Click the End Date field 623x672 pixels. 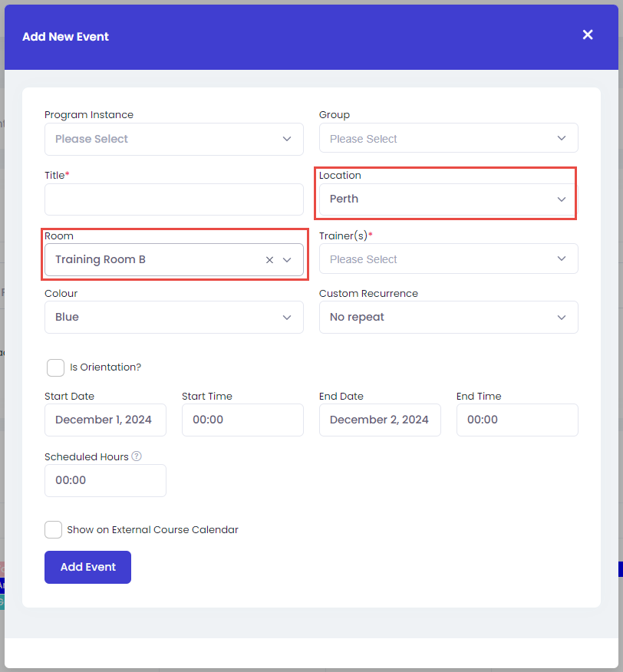pyautogui.click(x=380, y=420)
